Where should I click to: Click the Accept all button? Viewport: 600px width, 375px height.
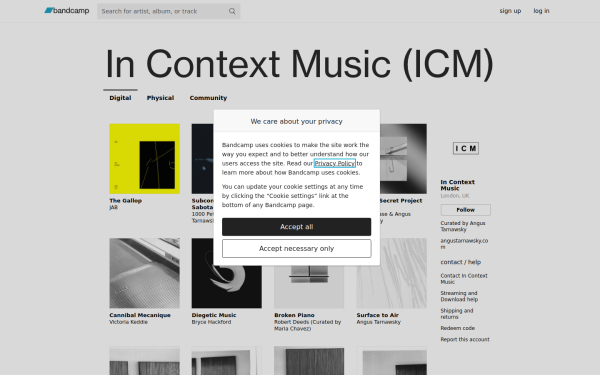coord(297,227)
